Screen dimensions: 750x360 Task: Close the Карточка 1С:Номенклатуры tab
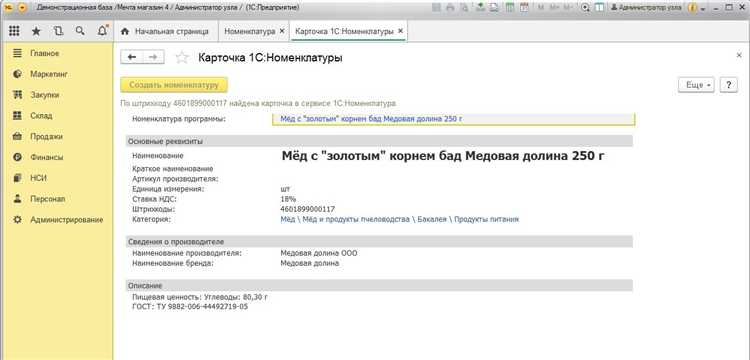(401, 32)
